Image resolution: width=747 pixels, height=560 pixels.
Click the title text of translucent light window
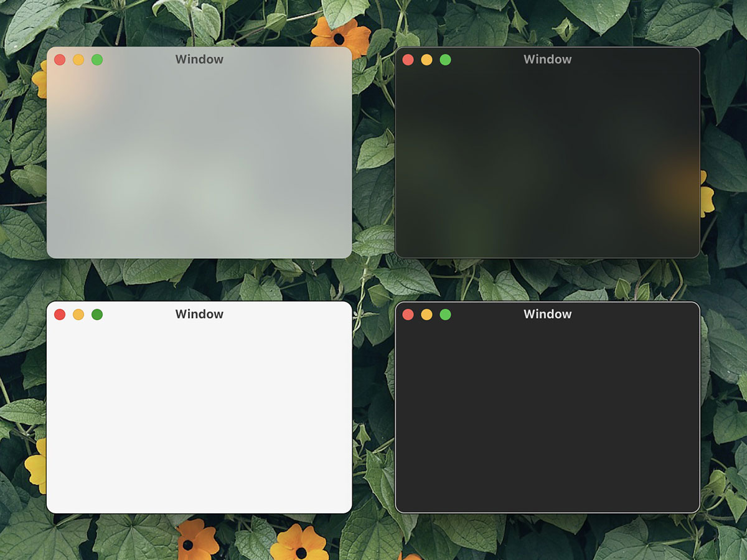[x=199, y=60]
